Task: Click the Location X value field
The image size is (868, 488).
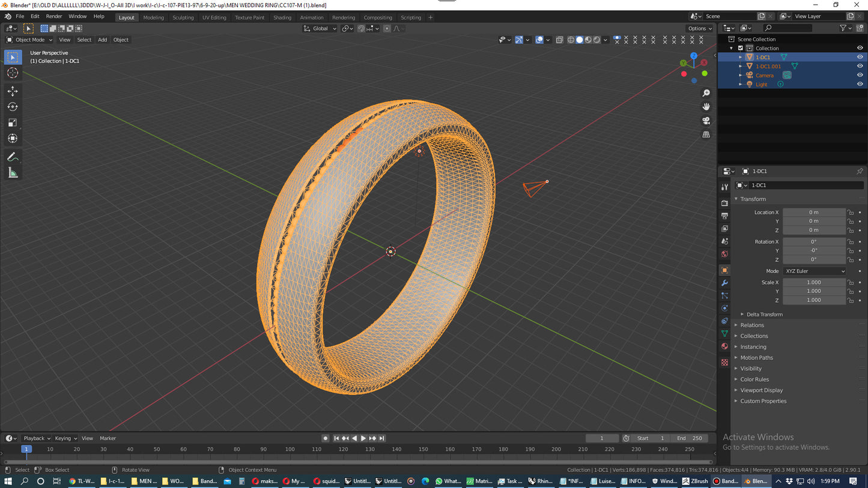Action: tap(815, 212)
